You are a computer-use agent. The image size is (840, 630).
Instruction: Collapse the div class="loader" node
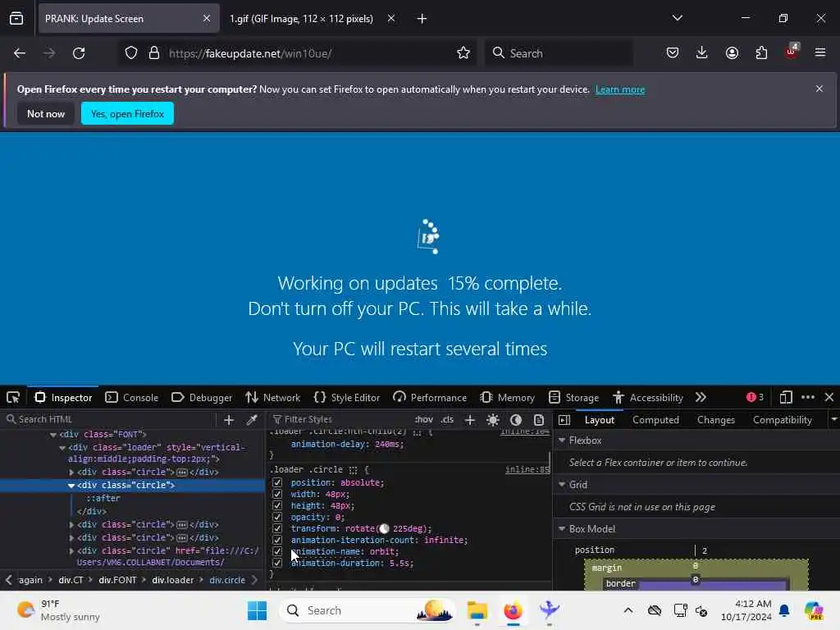62,447
